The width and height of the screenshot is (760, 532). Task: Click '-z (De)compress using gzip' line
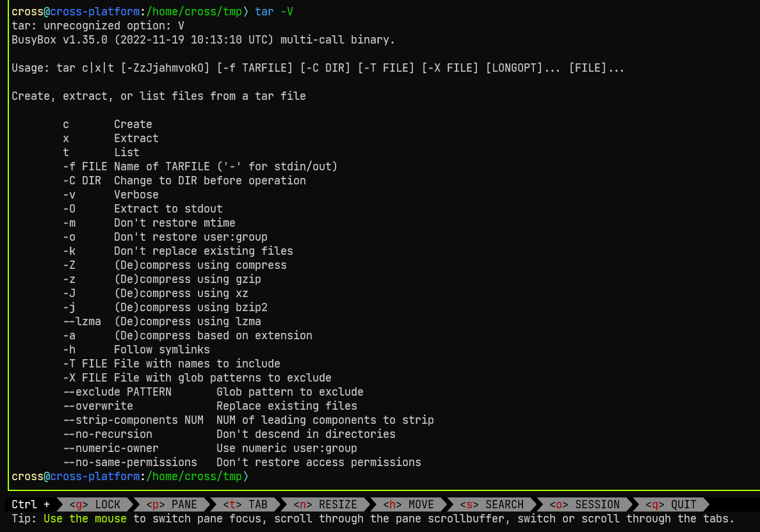162,278
